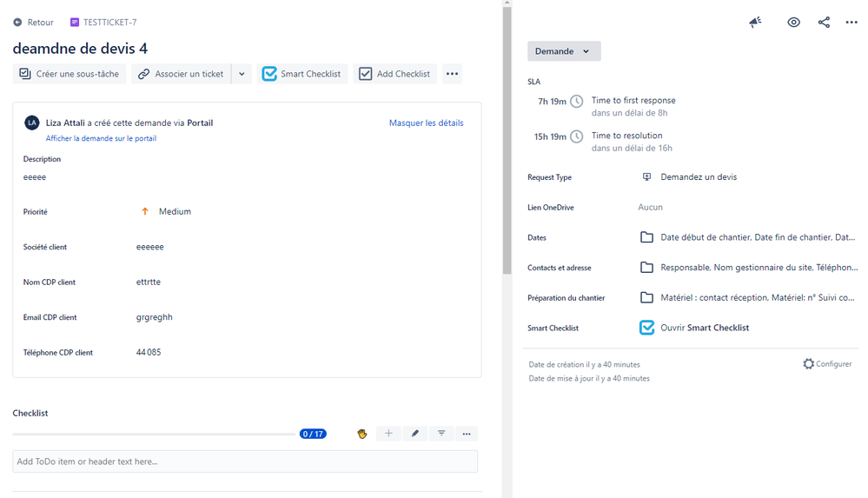The height and width of the screenshot is (498, 868).
Task: Open the more actions ellipsis after Add Checklist
Action: pyautogui.click(x=453, y=74)
